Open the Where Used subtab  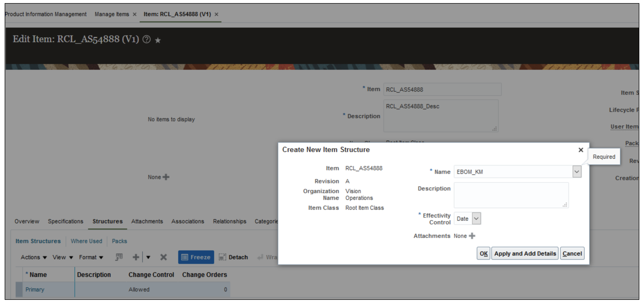tap(86, 241)
